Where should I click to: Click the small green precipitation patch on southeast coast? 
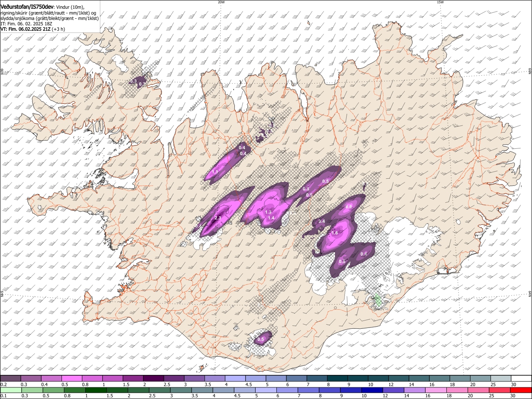click(x=378, y=300)
